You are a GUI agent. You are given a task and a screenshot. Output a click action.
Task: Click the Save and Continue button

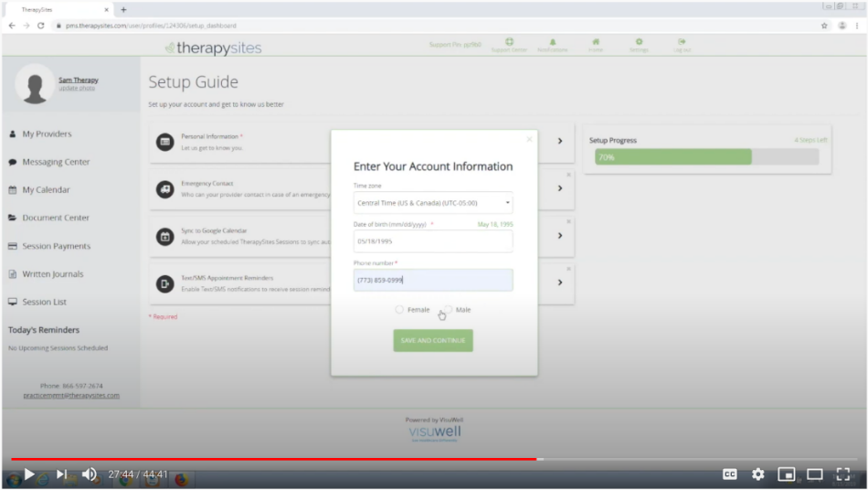(433, 340)
